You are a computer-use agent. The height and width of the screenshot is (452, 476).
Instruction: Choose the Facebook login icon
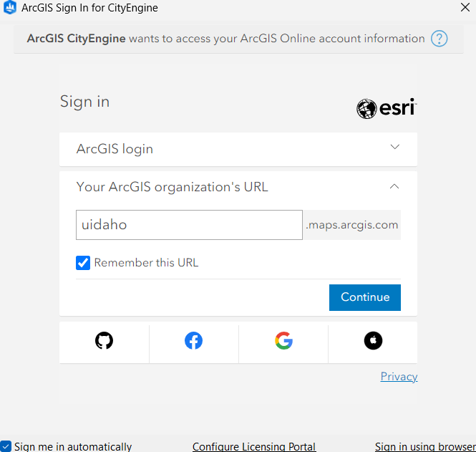194,341
